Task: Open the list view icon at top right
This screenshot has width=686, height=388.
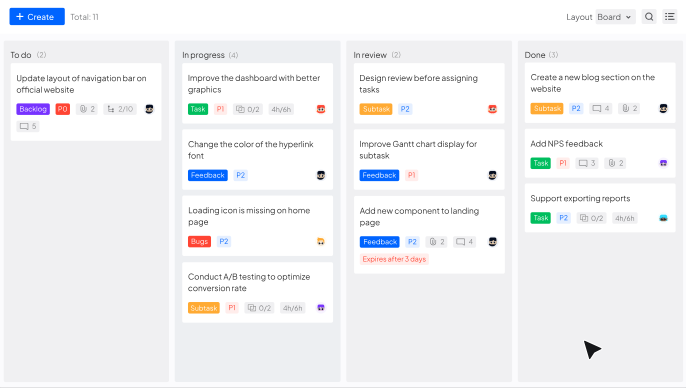Action: point(669,17)
